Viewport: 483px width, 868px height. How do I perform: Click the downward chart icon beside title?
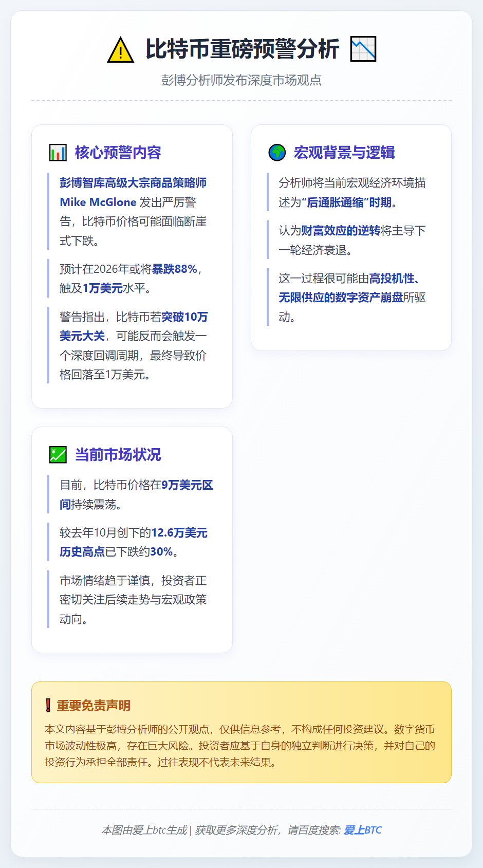pyautogui.click(x=363, y=49)
